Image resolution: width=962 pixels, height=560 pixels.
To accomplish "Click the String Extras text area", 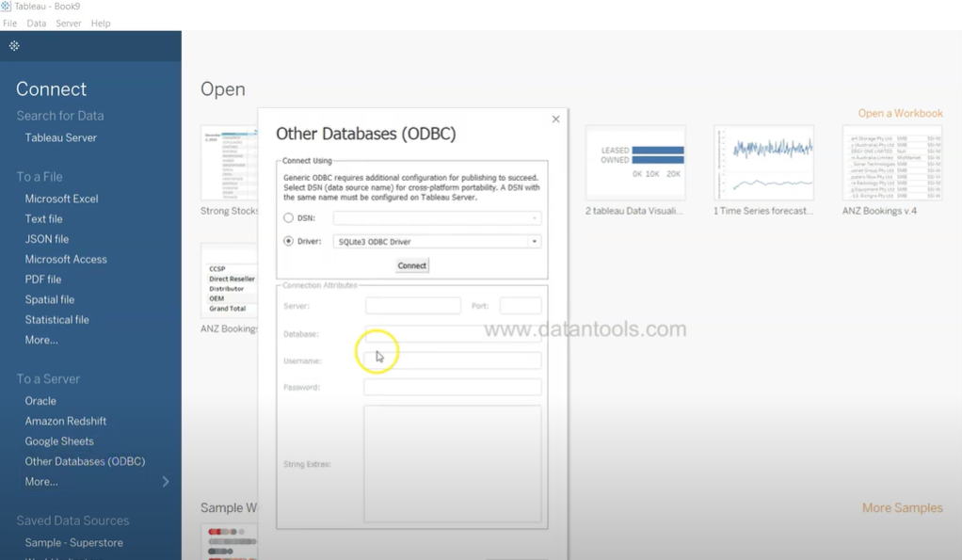I will pyautogui.click(x=453, y=464).
